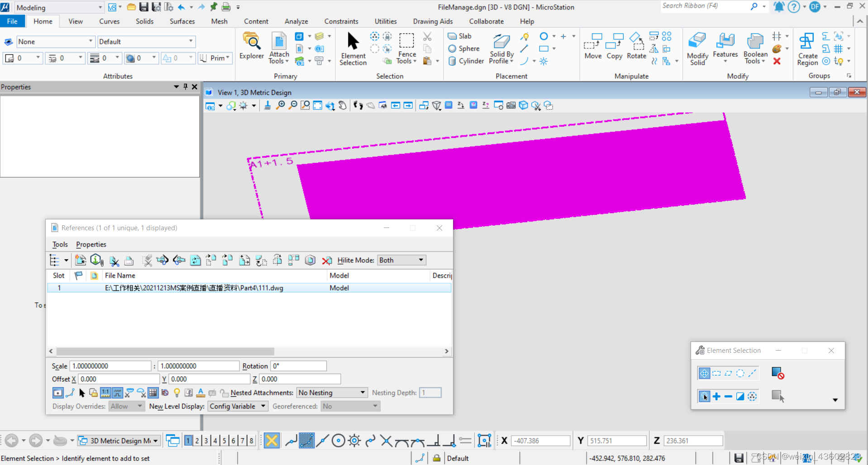Click Reload Reference icon

pos(196,260)
